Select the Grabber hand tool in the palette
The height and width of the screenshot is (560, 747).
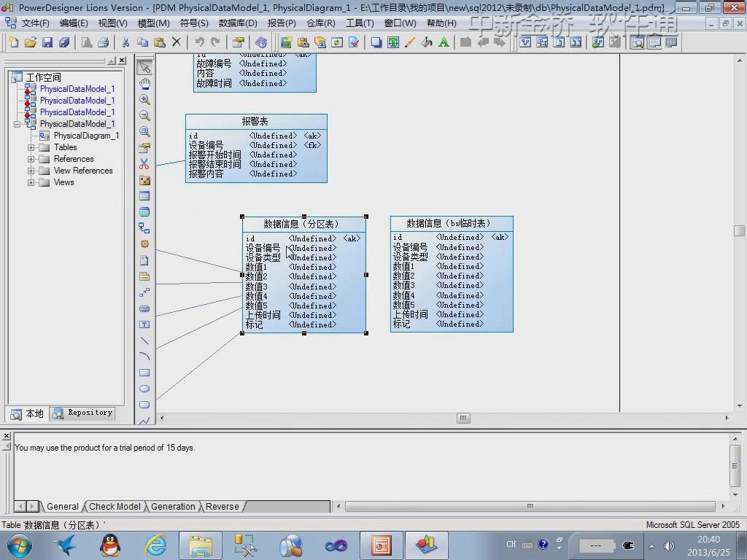click(144, 84)
